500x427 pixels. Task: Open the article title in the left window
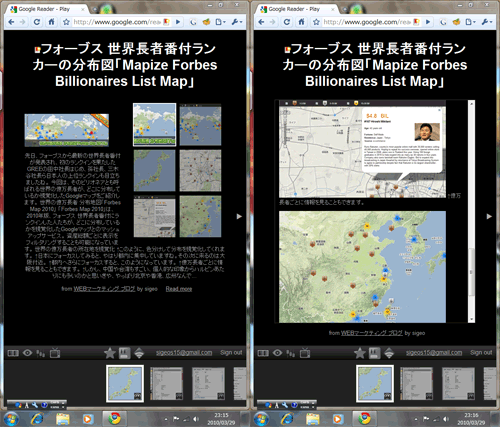pyautogui.click(x=125, y=65)
